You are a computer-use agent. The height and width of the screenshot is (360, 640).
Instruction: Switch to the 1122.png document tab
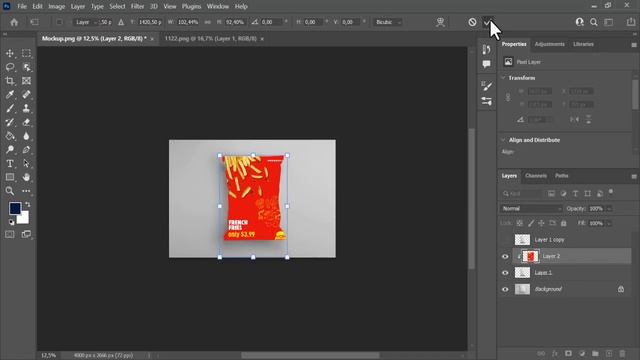pos(211,38)
